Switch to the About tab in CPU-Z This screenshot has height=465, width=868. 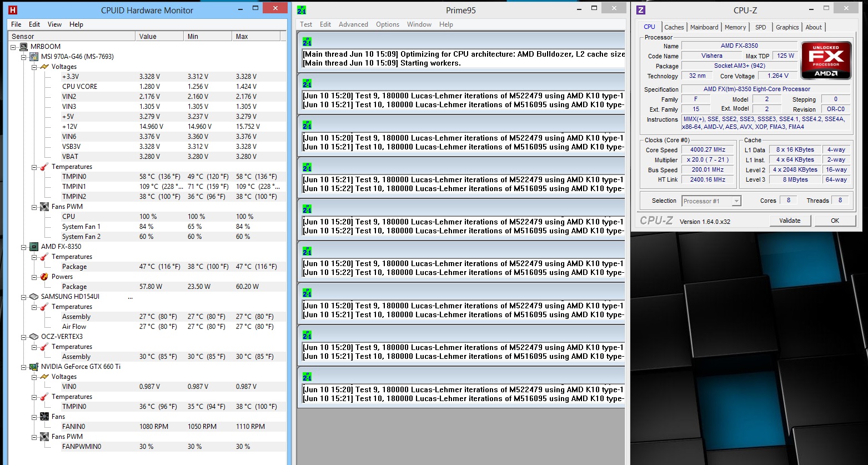pyautogui.click(x=814, y=27)
